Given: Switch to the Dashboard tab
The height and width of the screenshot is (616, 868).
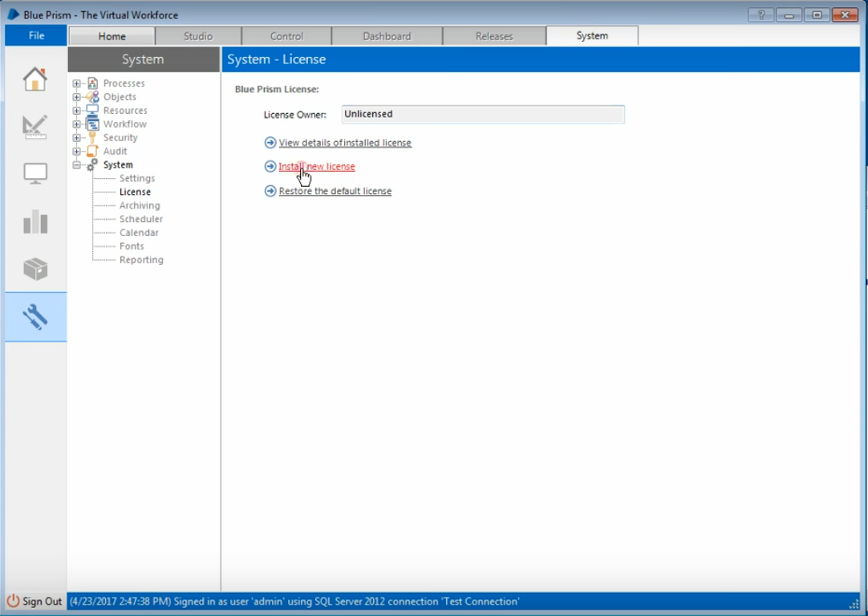Looking at the screenshot, I should point(387,36).
